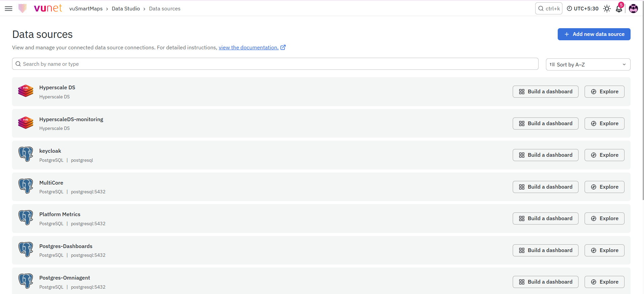Click the HyperscaleDS-monitoring source icon
The width and height of the screenshot is (644, 294).
tap(26, 122)
